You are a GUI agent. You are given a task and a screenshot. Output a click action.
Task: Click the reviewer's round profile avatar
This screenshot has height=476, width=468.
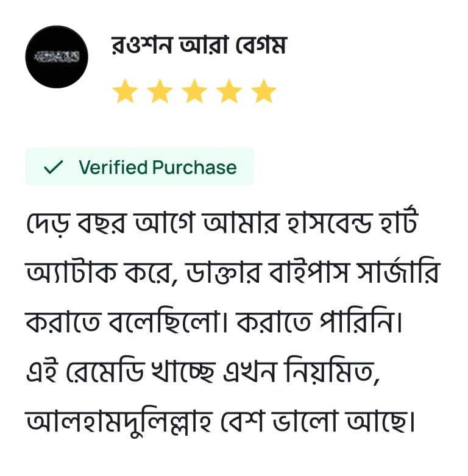[57, 57]
